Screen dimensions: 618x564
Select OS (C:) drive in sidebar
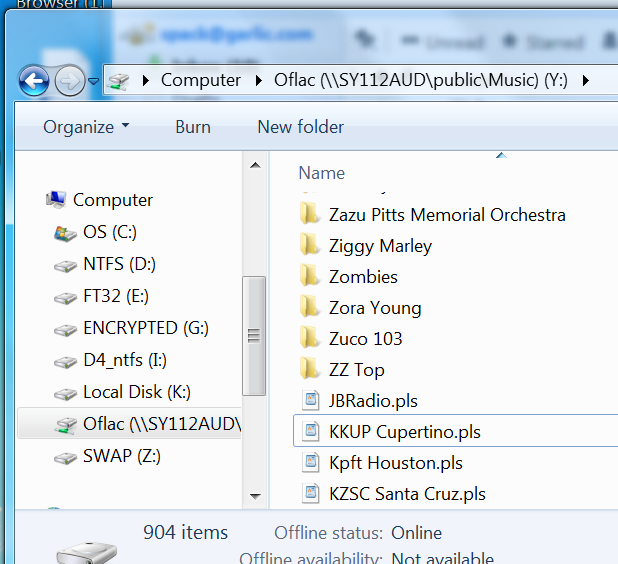coord(110,232)
